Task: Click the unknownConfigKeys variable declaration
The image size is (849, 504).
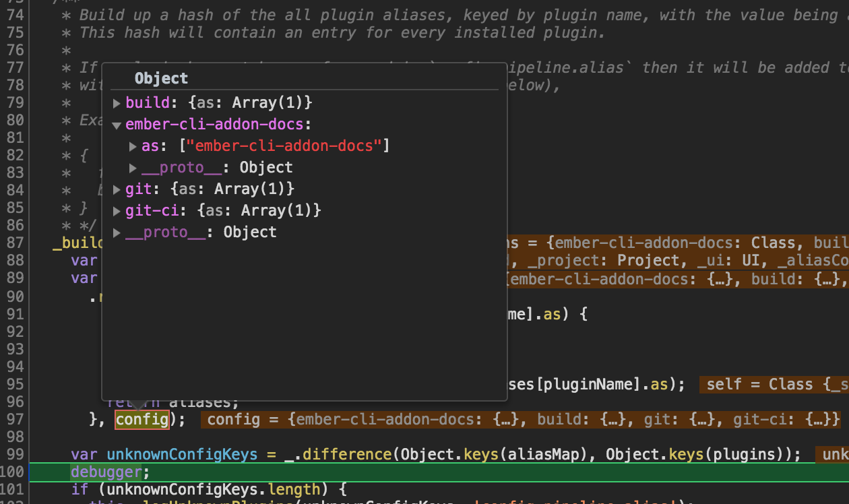Action: [x=182, y=454]
